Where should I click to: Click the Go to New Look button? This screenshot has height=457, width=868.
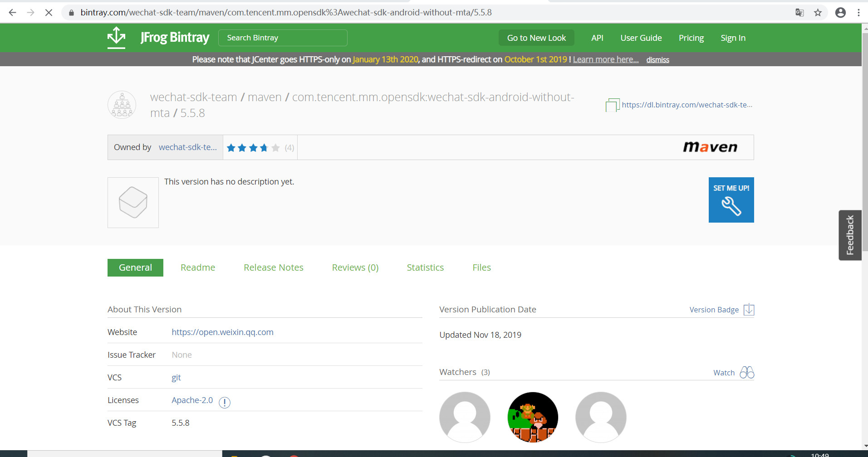pos(536,38)
